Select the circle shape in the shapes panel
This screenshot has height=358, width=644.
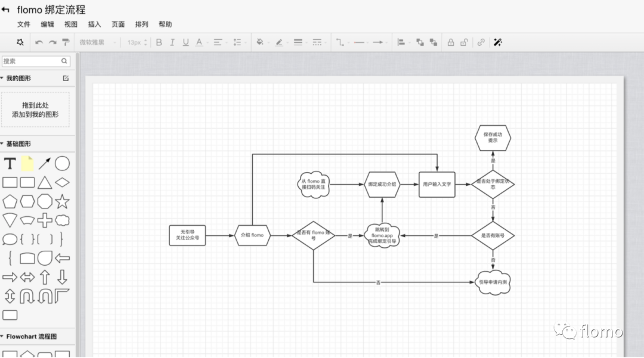[62, 163]
